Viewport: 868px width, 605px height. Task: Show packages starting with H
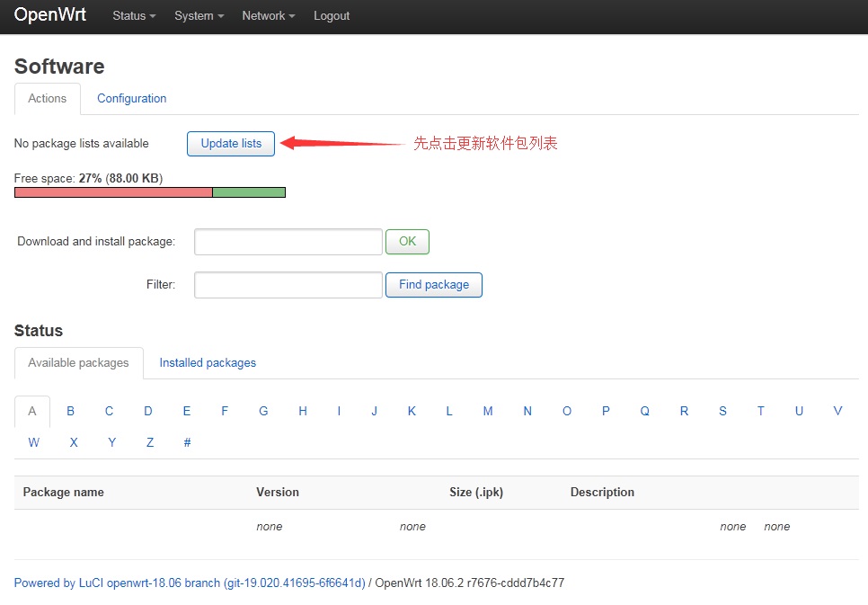tap(303, 411)
